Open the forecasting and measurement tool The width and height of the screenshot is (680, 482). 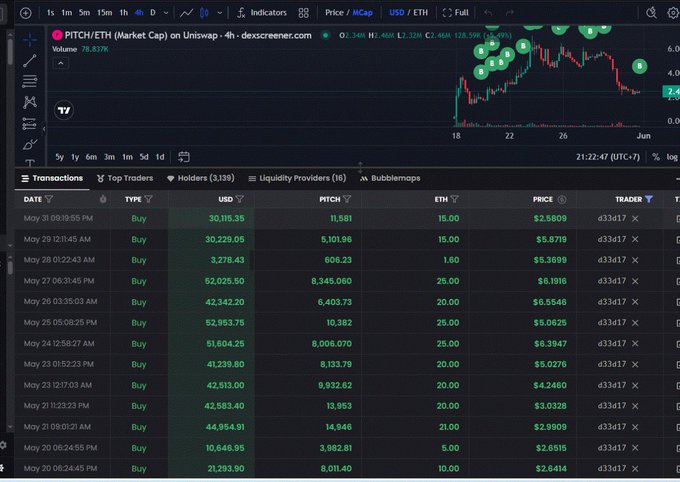[x=30, y=124]
